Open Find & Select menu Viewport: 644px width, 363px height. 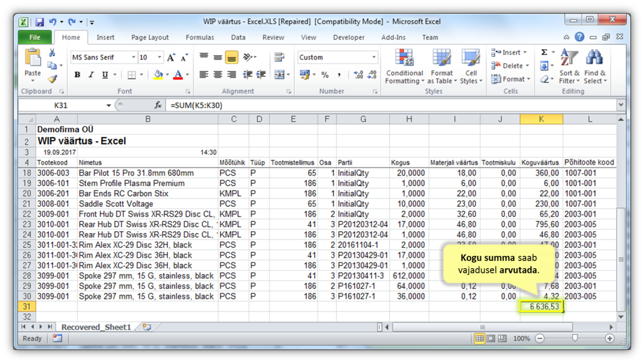595,67
